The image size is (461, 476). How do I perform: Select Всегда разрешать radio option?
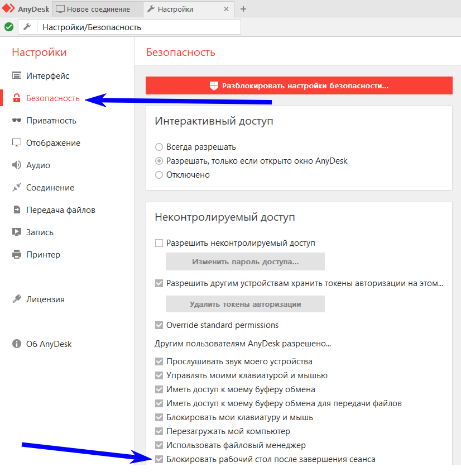(x=159, y=147)
